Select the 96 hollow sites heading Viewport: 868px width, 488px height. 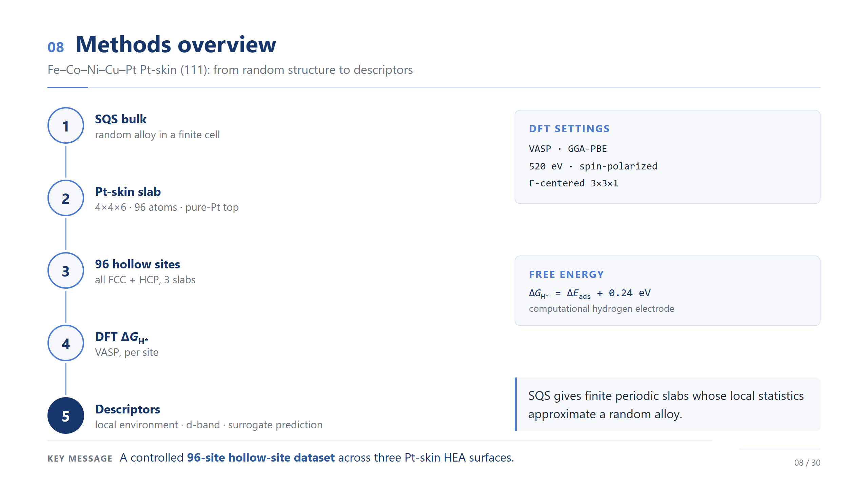pyautogui.click(x=137, y=264)
